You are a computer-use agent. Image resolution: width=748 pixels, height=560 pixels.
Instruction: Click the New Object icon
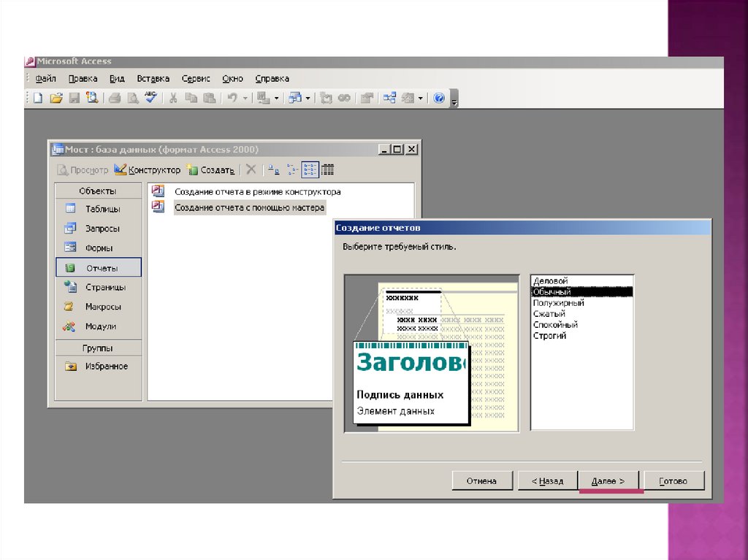click(x=408, y=99)
